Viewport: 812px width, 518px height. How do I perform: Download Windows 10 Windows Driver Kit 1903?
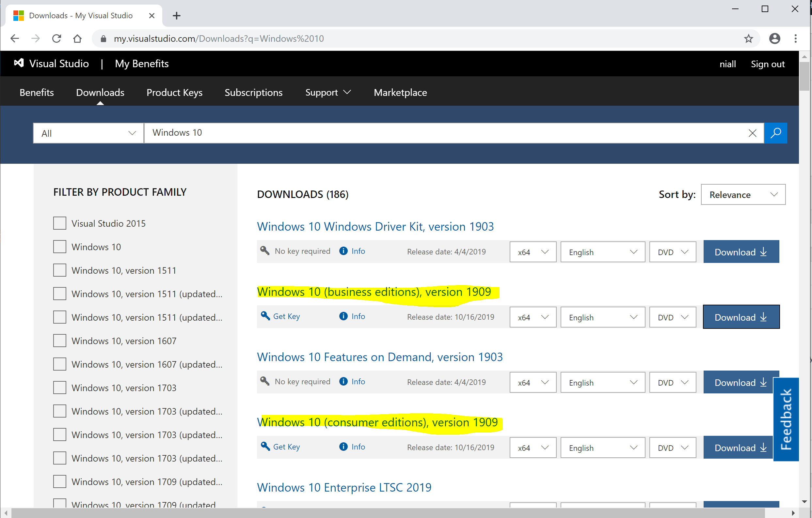coord(741,251)
